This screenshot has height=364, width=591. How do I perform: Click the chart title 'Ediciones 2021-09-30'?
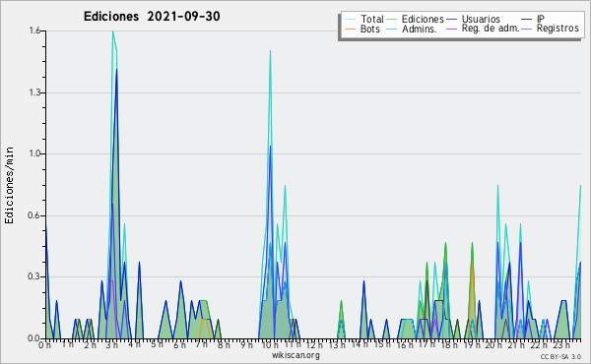152,17
